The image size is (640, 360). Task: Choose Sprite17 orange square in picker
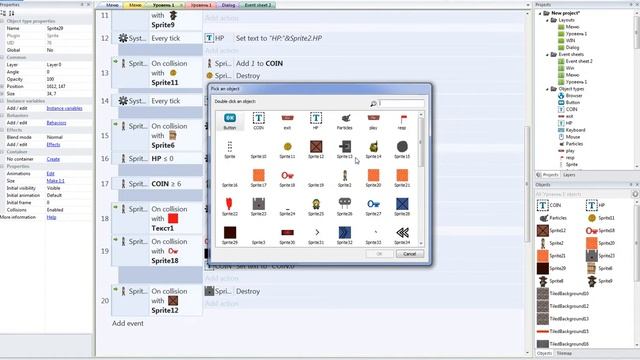tap(258, 178)
